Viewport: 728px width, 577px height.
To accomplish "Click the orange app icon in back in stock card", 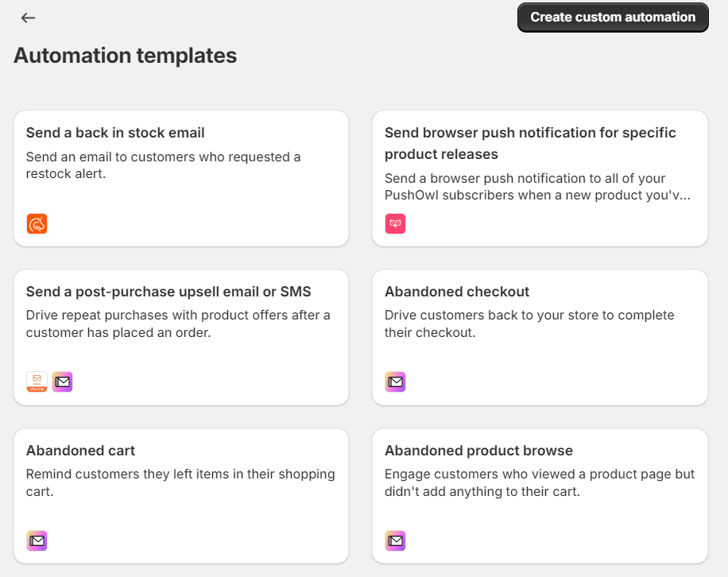I will coord(37,224).
